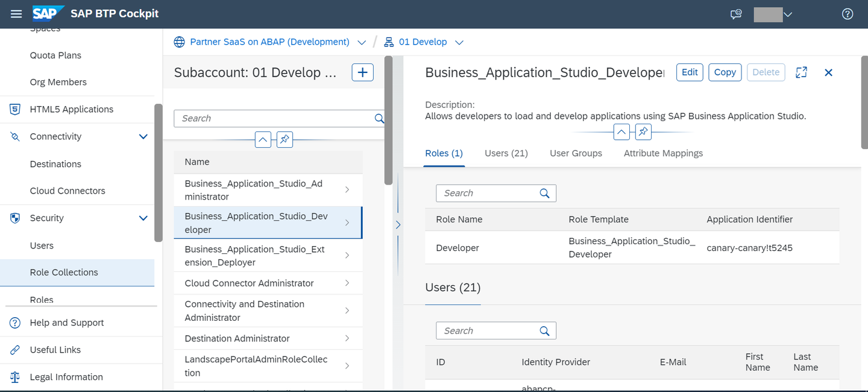The width and height of the screenshot is (868, 392).
Task: Open the feedback notifications icon
Action: (x=735, y=14)
